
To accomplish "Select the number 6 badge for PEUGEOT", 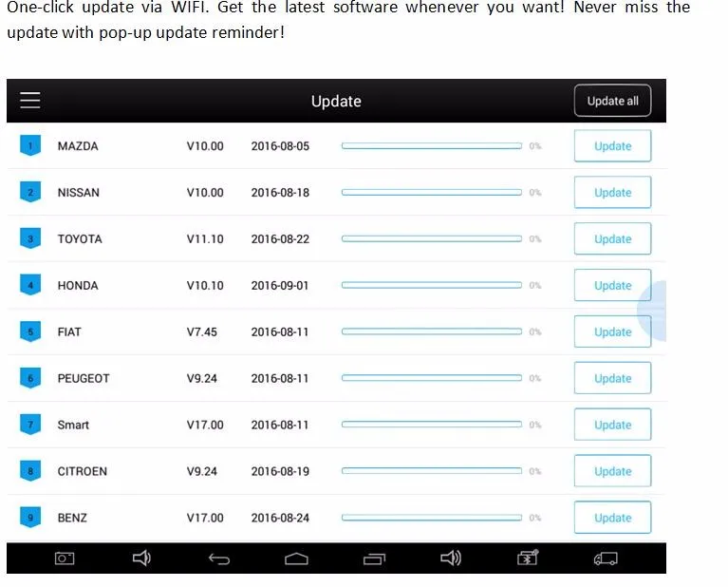I will [x=30, y=378].
